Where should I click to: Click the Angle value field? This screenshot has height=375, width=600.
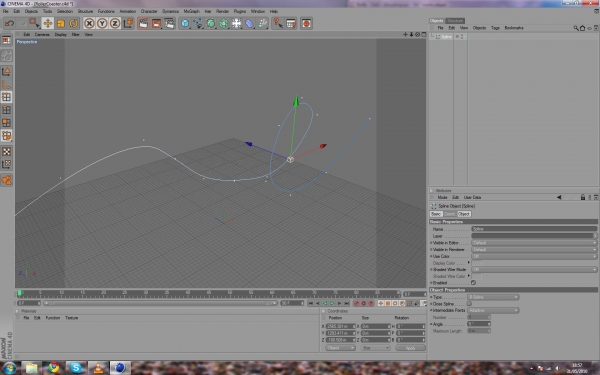pos(479,324)
